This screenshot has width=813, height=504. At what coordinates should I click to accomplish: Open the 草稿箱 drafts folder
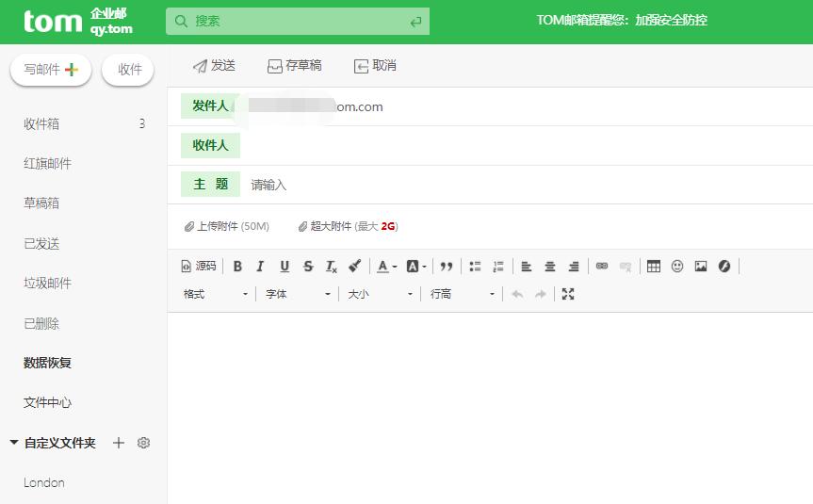pyautogui.click(x=41, y=203)
